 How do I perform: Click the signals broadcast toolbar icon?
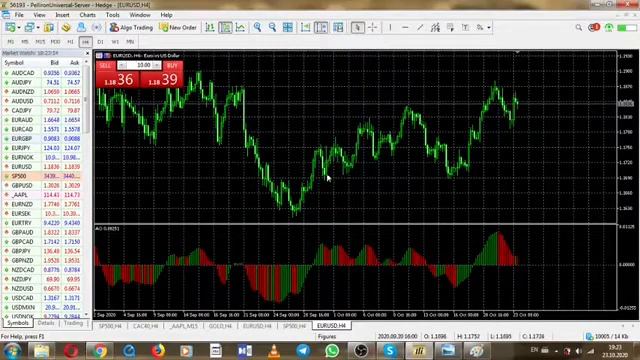[x=97, y=27]
